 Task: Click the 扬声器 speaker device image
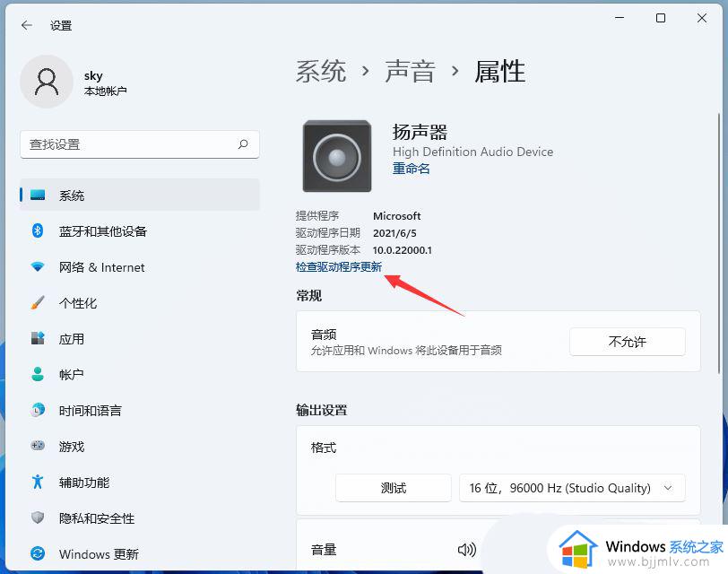pos(337,156)
